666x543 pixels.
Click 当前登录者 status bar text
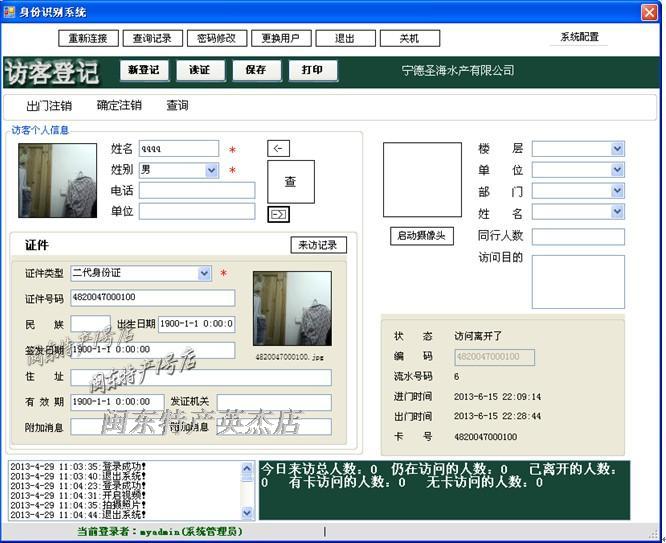160,532
